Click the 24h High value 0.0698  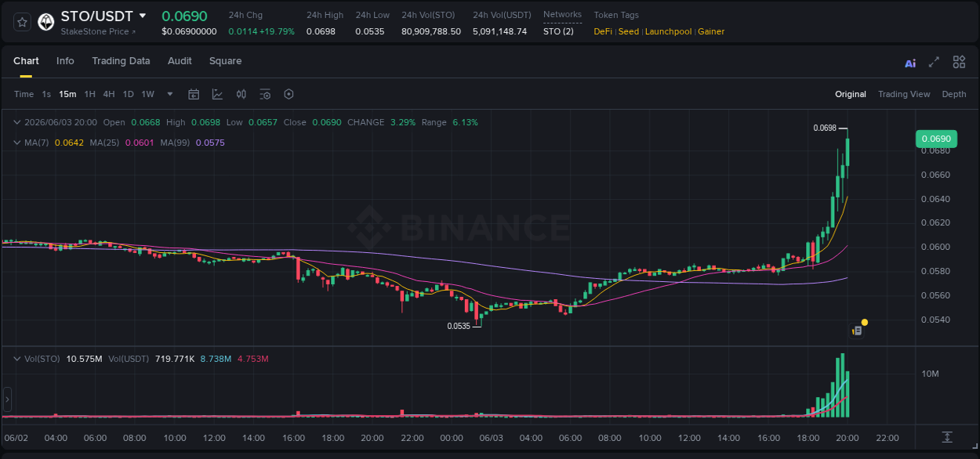click(x=321, y=31)
